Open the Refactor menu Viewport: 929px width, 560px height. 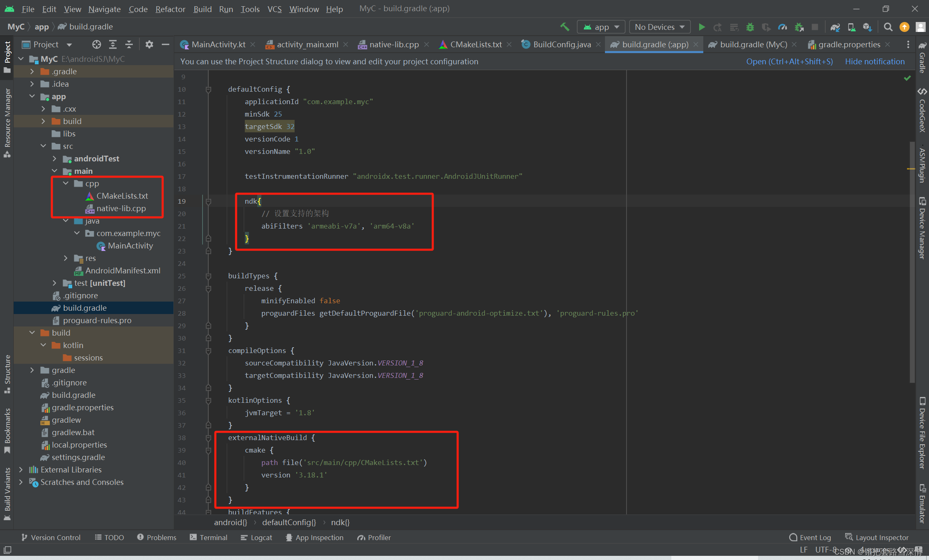[x=170, y=9]
